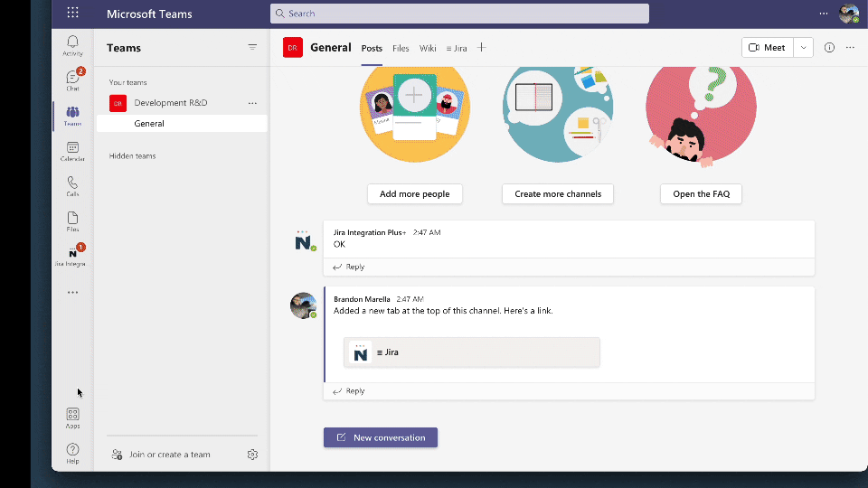Open settings and more ellipsis in title bar
This screenshot has height=488, width=868.
(824, 14)
